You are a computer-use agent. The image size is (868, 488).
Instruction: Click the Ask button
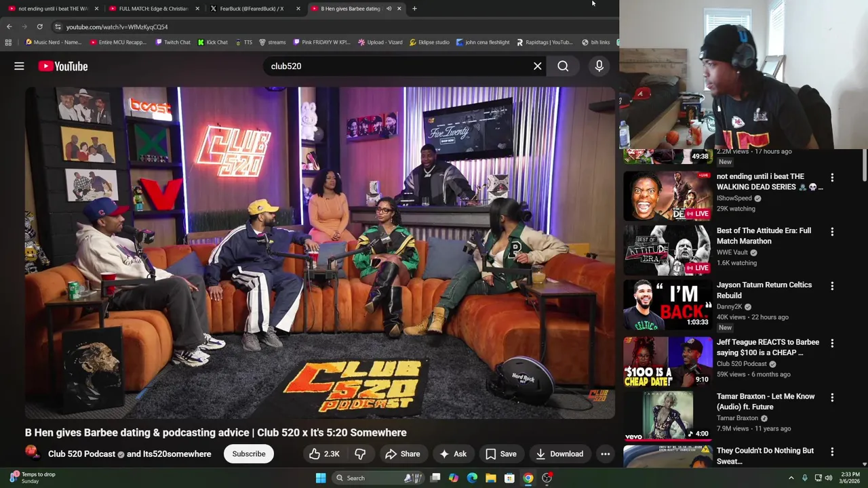tap(453, 454)
